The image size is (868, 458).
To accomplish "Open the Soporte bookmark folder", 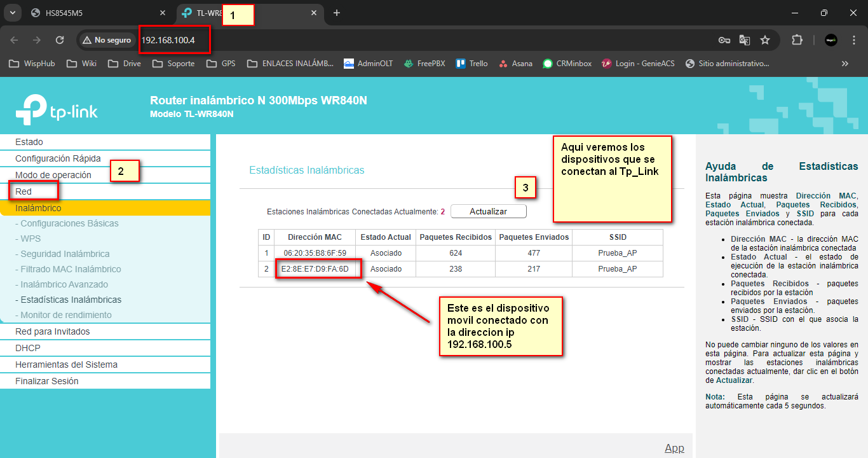I will point(173,64).
